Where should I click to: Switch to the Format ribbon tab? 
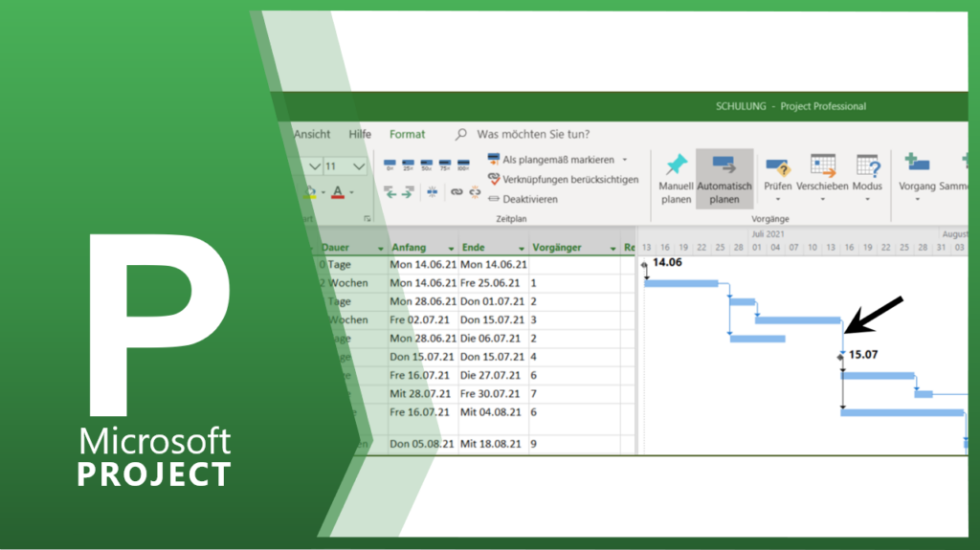coord(407,134)
